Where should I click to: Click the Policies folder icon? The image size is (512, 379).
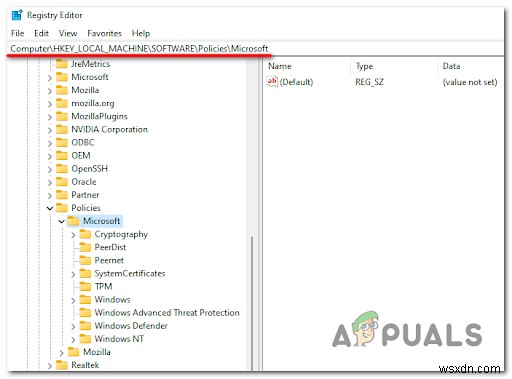[62, 208]
